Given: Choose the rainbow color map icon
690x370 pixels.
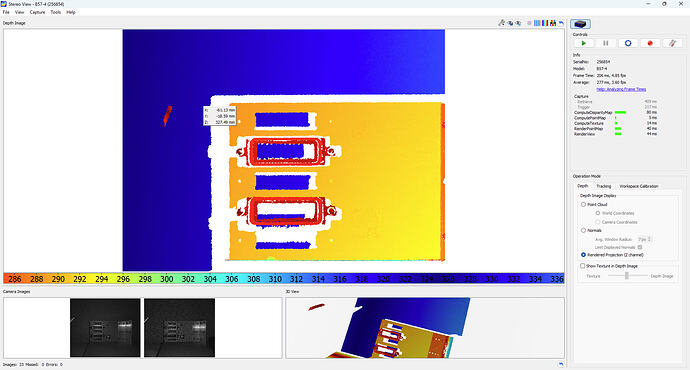Looking at the screenshot, I should coord(545,23).
